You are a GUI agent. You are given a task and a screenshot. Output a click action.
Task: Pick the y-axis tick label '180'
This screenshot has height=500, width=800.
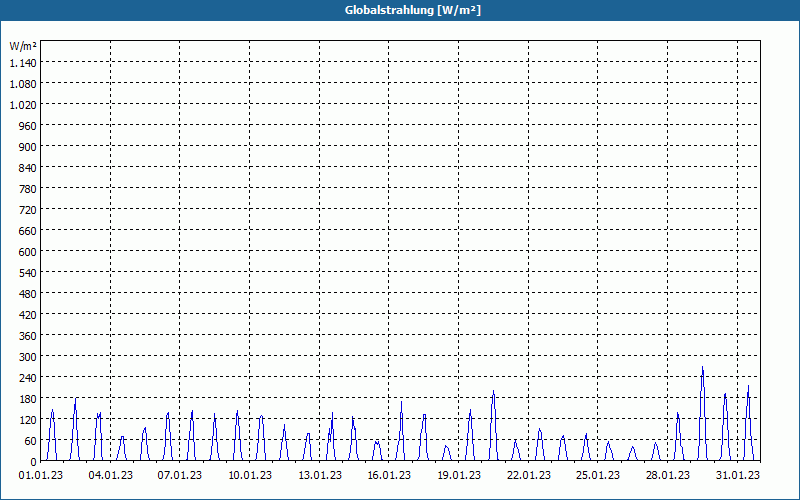point(28,398)
